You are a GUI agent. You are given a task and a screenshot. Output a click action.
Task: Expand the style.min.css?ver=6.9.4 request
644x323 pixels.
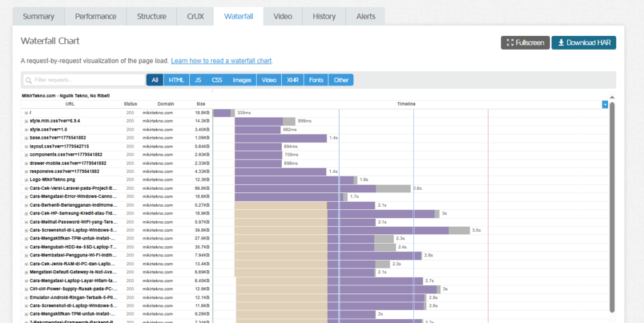(26, 121)
